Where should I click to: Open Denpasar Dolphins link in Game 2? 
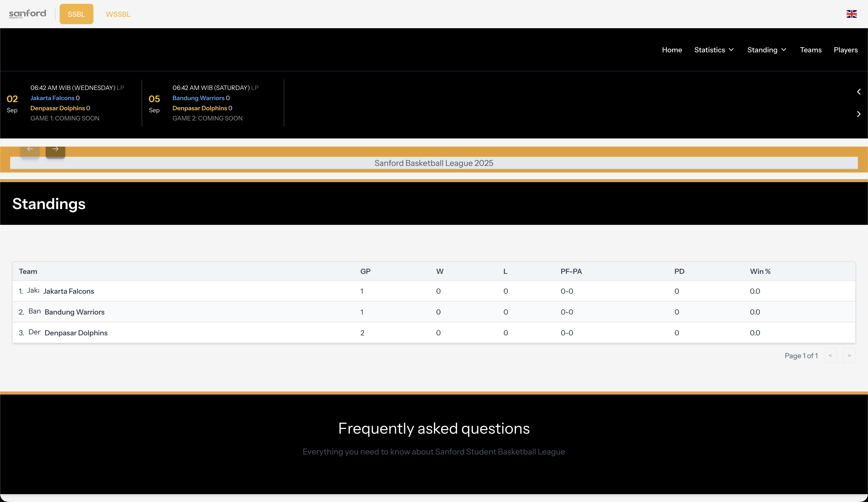pos(200,108)
